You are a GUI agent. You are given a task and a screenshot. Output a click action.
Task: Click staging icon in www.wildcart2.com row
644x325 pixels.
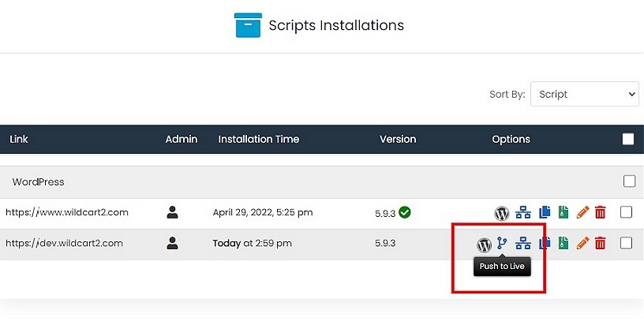point(522,213)
